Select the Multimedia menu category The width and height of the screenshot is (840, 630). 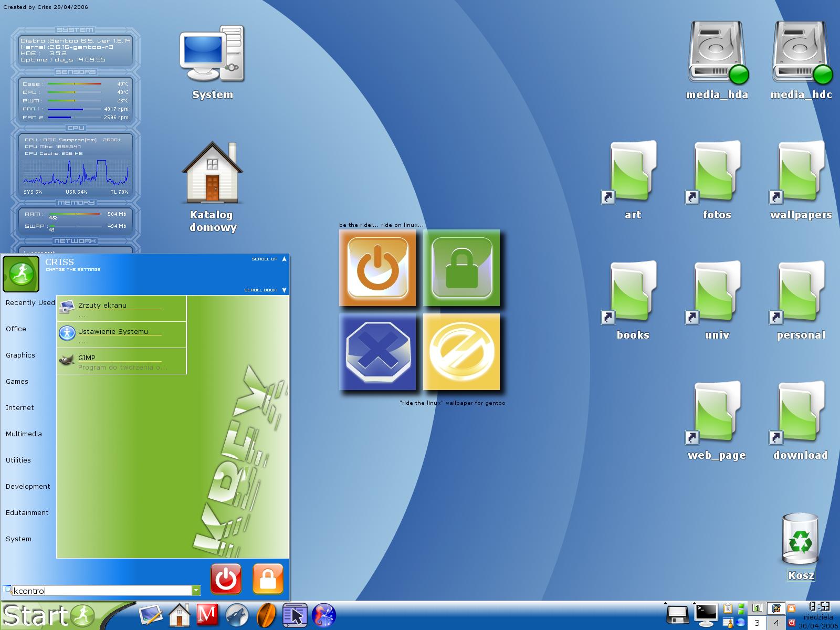[24, 434]
